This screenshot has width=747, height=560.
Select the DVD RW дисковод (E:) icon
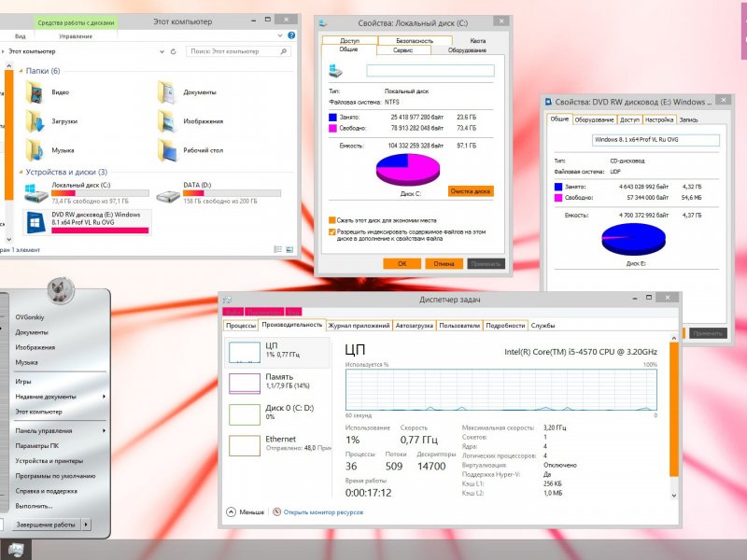tap(35, 222)
